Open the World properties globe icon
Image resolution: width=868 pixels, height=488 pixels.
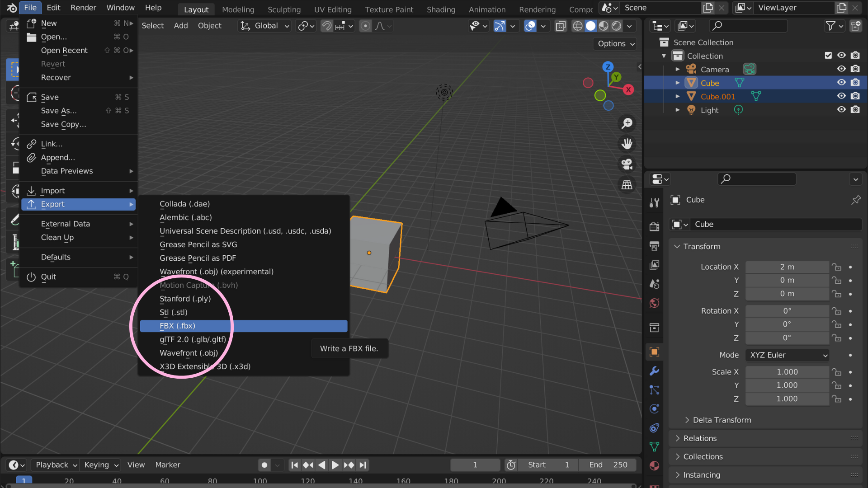[654, 303]
